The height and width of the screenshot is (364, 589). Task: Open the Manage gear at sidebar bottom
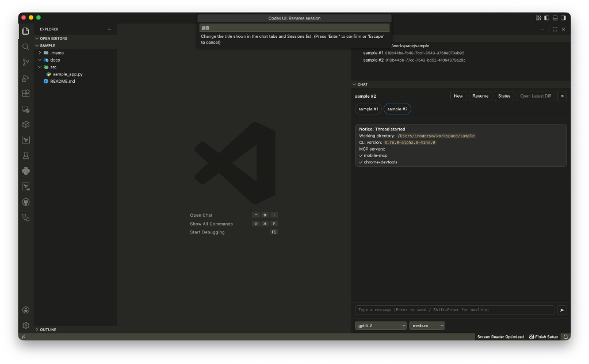(x=26, y=325)
